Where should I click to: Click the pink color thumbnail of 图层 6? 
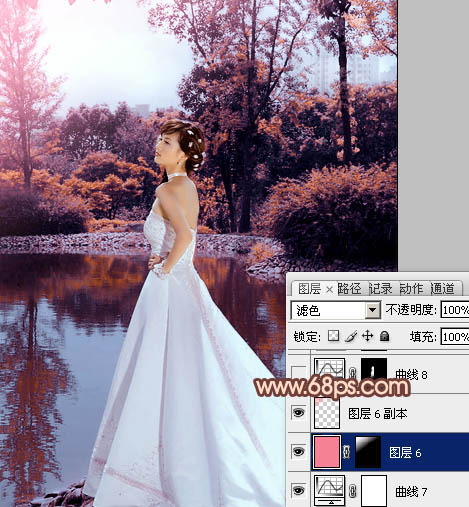(327, 452)
